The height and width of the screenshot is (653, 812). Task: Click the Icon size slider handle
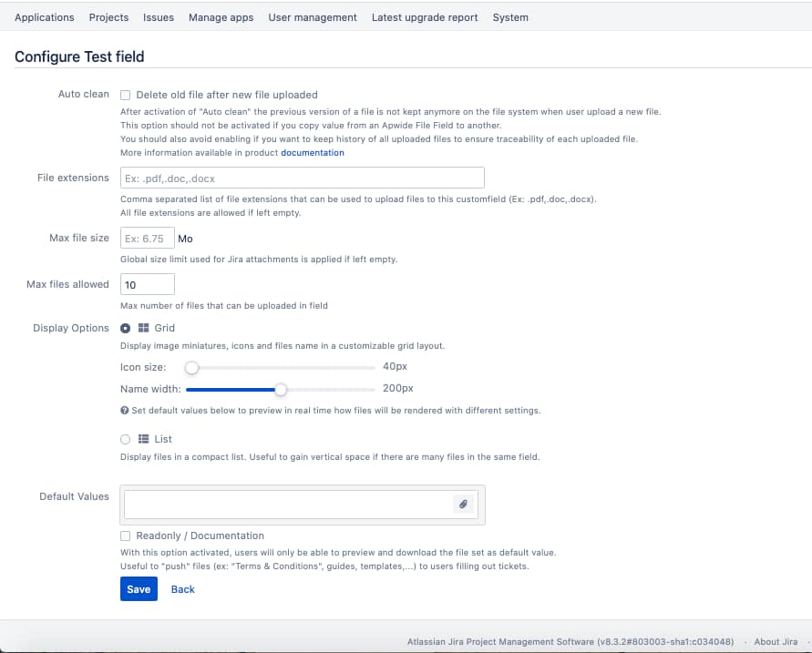click(x=191, y=368)
